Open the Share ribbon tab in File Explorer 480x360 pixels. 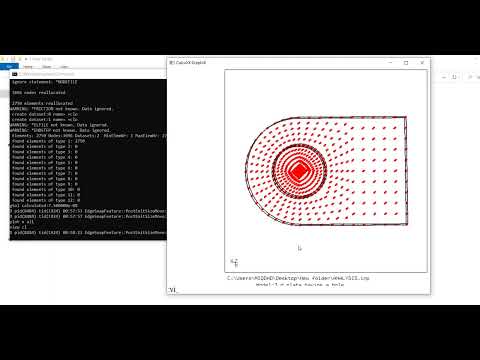pos(47,67)
